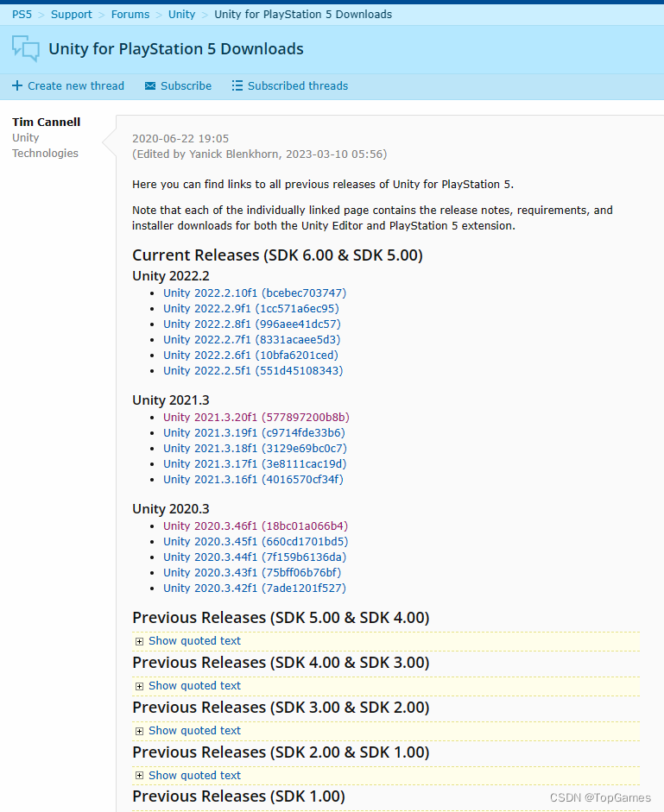Click breadcrumb text Unity for PlayStation 5 Downloads
This screenshot has height=812, width=664.
tap(303, 15)
